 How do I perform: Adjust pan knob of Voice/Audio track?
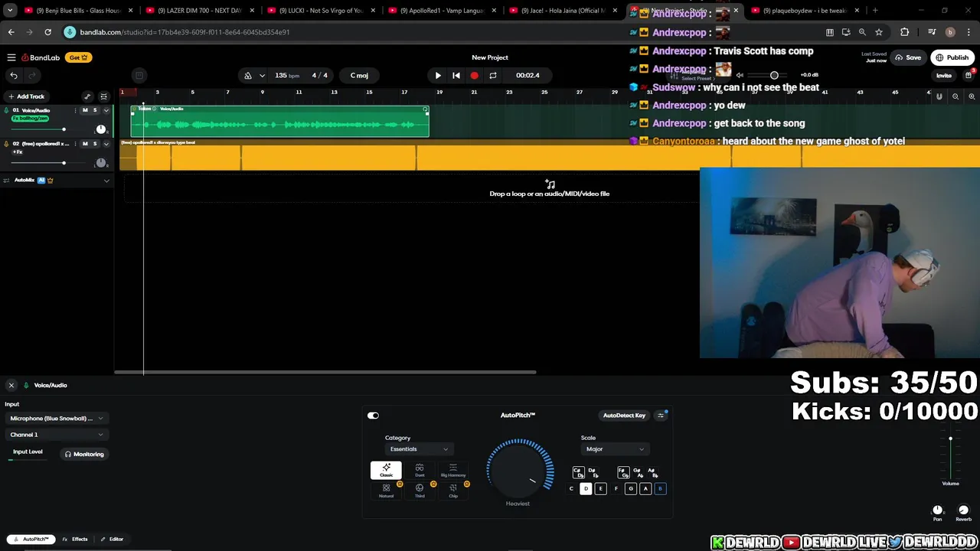(x=100, y=129)
